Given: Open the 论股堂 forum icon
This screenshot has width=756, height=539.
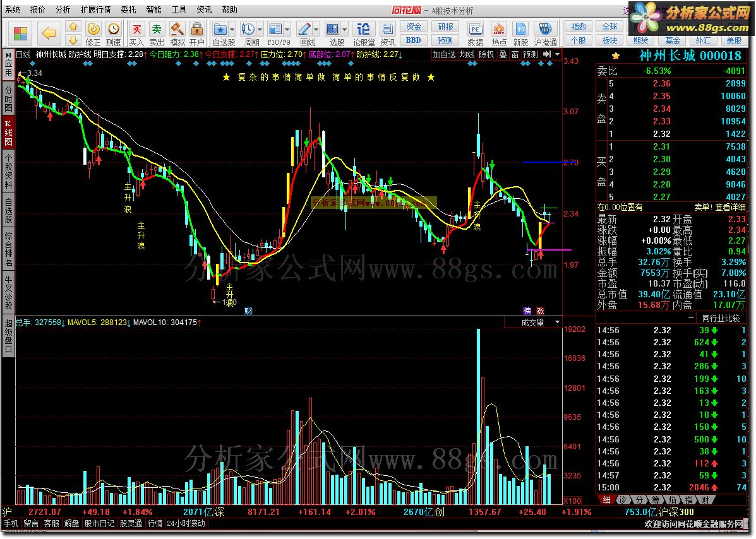Looking at the screenshot, I should click(x=364, y=30).
